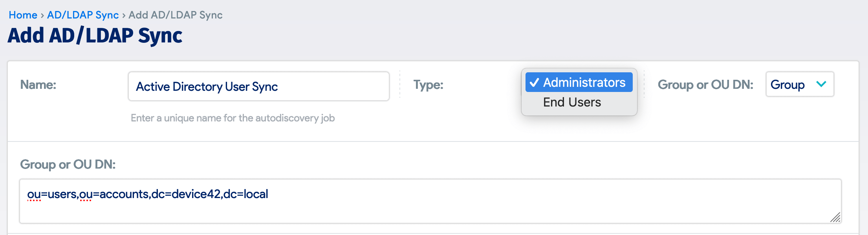This screenshot has height=235, width=868.
Task: Click the helper text below the Name field
Action: pos(232,117)
